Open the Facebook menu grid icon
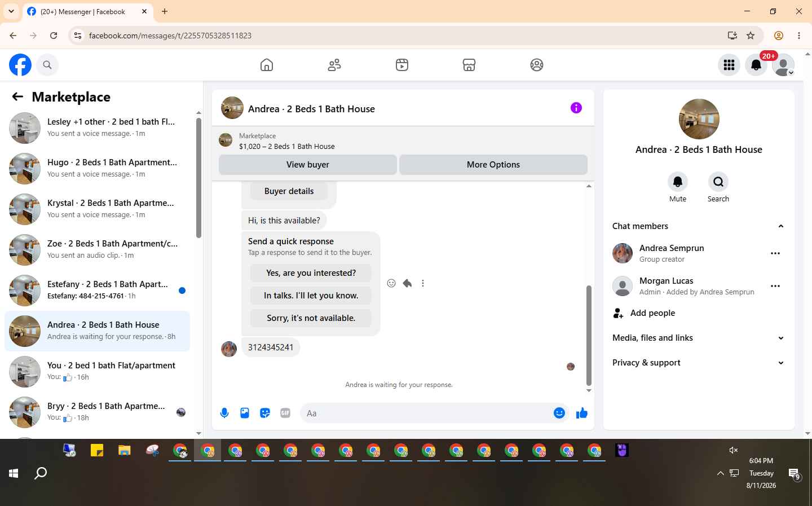Image resolution: width=812 pixels, height=506 pixels. [x=729, y=65]
